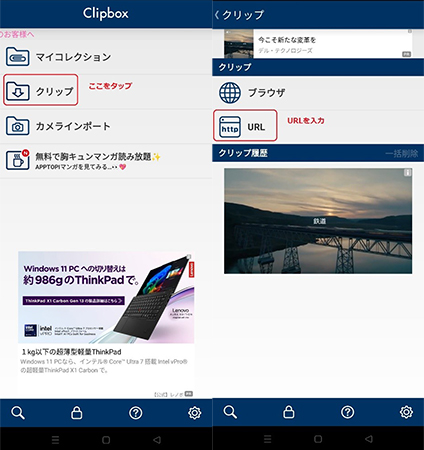Tap Android back button on right screen

point(369,439)
